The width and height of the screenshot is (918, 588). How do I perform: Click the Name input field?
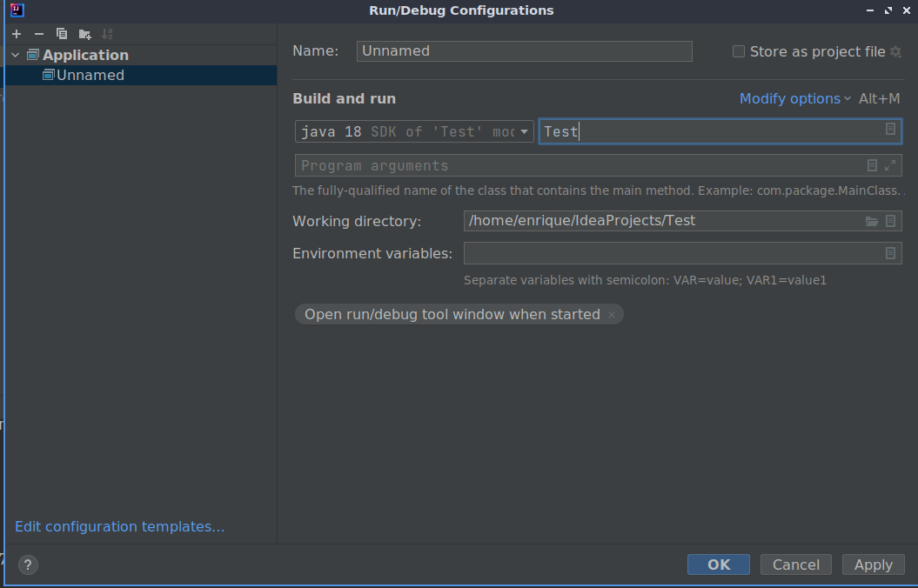click(x=524, y=51)
